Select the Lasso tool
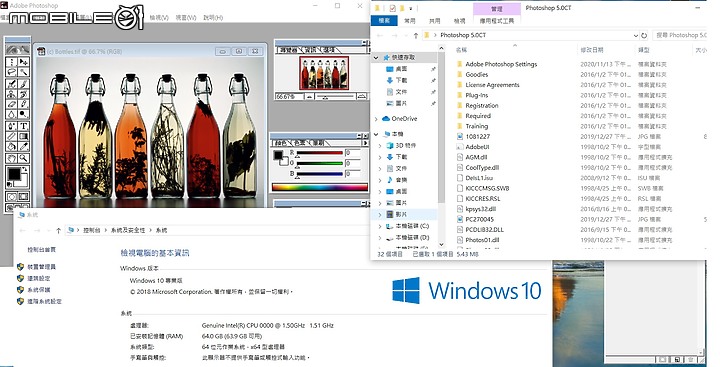This screenshot has height=367, width=720. coord(12,73)
